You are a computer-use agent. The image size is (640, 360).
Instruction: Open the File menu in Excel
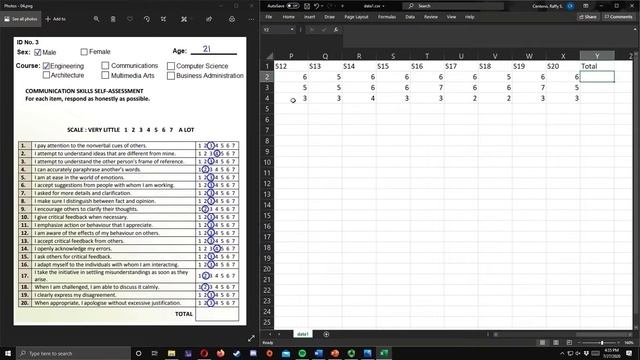click(x=269, y=17)
